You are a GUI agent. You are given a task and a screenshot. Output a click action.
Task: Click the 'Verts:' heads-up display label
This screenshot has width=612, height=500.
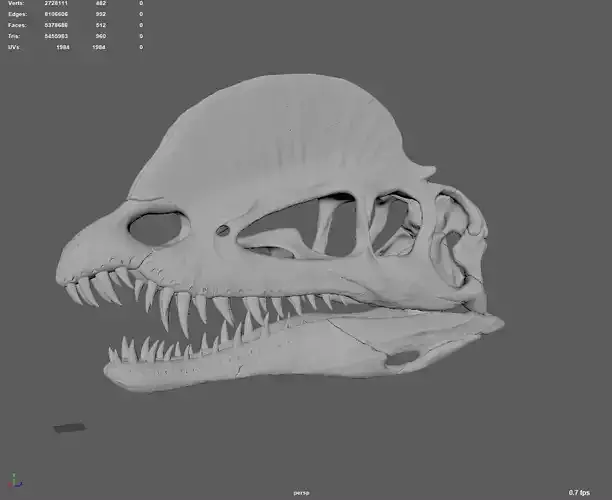pyautogui.click(x=16, y=3)
